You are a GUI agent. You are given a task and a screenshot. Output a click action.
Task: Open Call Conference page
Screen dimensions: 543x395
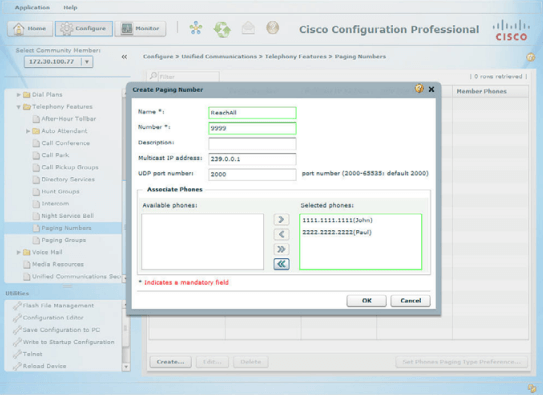click(x=66, y=143)
